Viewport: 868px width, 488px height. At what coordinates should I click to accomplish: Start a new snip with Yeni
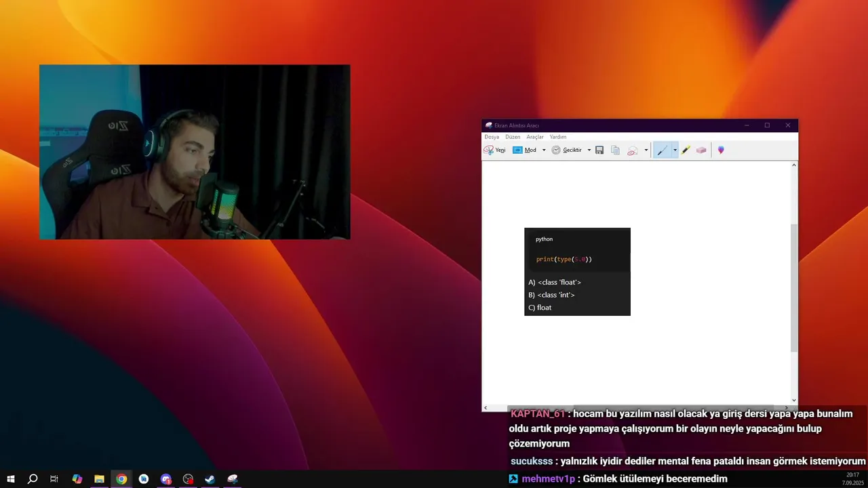click(494, 150)
